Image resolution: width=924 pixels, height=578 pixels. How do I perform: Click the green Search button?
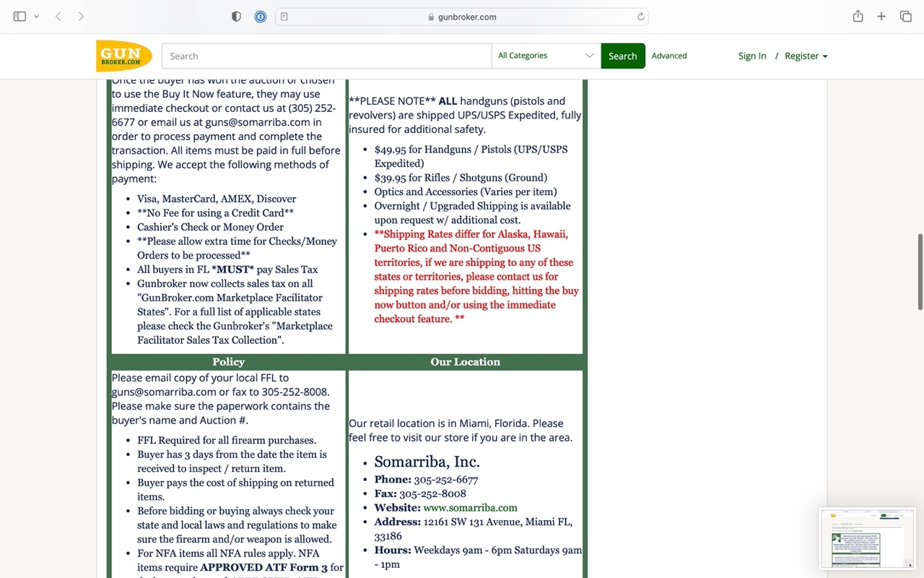pyautogui.click(x=622, y=56)
